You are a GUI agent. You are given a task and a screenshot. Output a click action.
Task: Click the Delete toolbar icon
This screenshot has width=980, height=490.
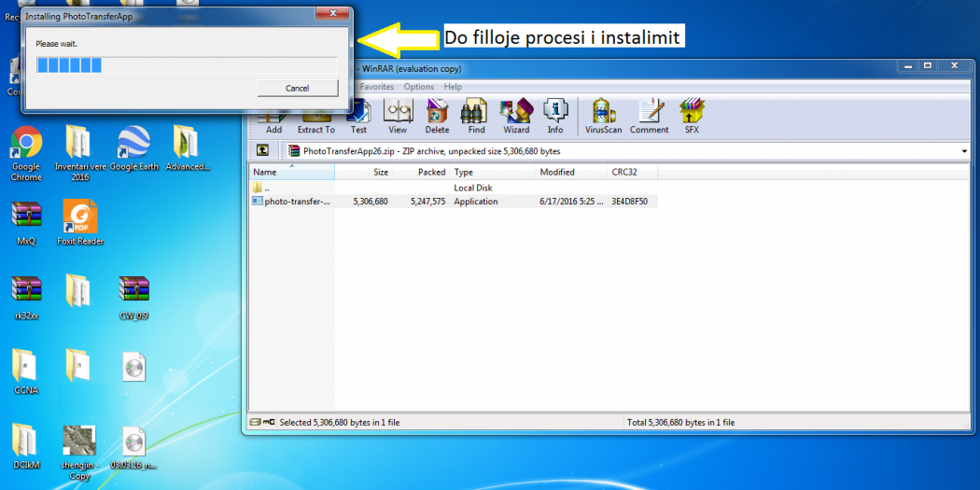coord(437,116)
